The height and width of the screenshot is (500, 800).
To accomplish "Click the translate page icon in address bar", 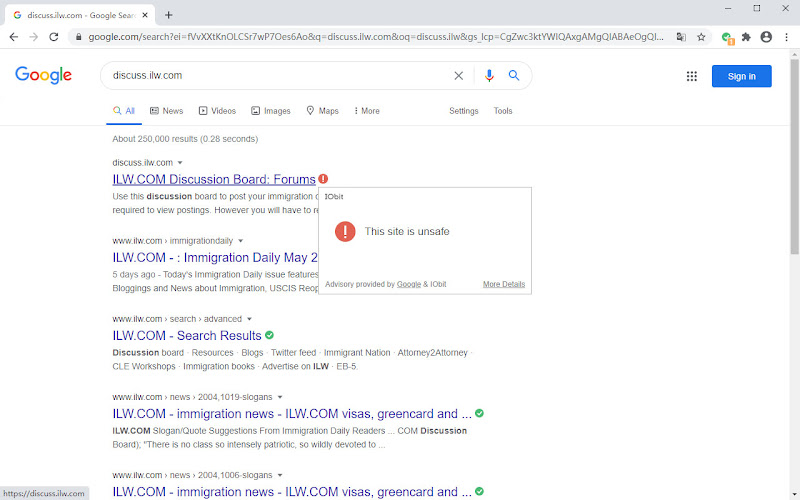I will 681,37.
